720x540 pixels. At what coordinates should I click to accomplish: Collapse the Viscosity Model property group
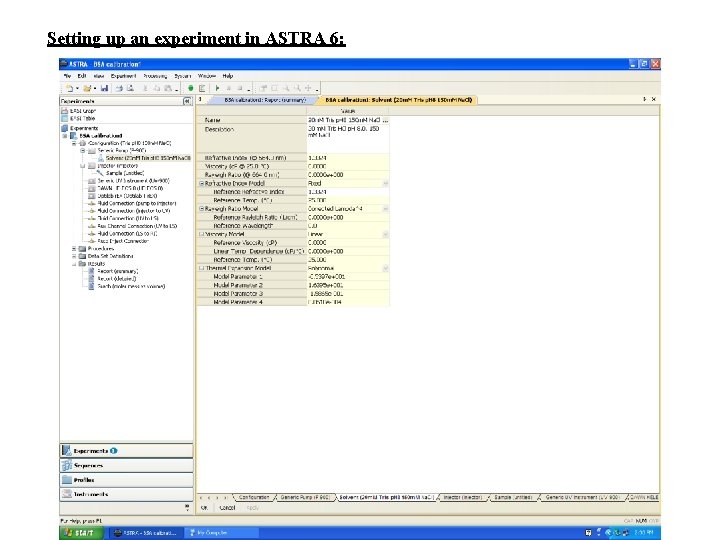tap(201, 234)
